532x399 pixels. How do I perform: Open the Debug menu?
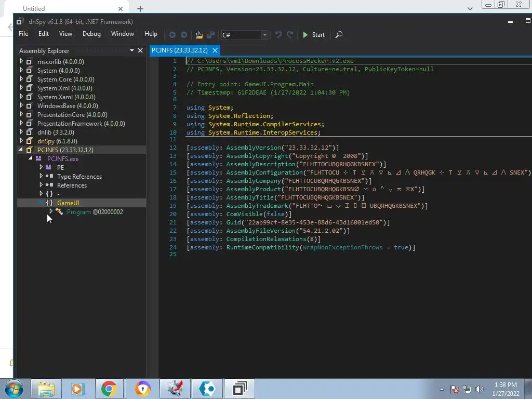(91, 34)
